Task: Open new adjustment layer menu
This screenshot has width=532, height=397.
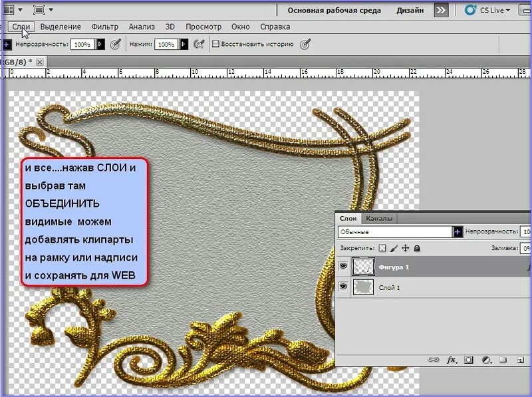Action: (487, 360)
